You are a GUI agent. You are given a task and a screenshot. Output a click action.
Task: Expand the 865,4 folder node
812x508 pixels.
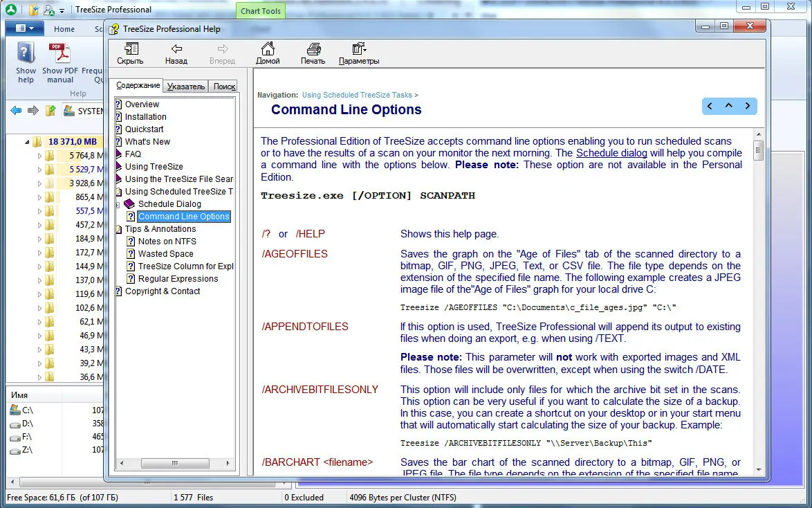point(39,197)
